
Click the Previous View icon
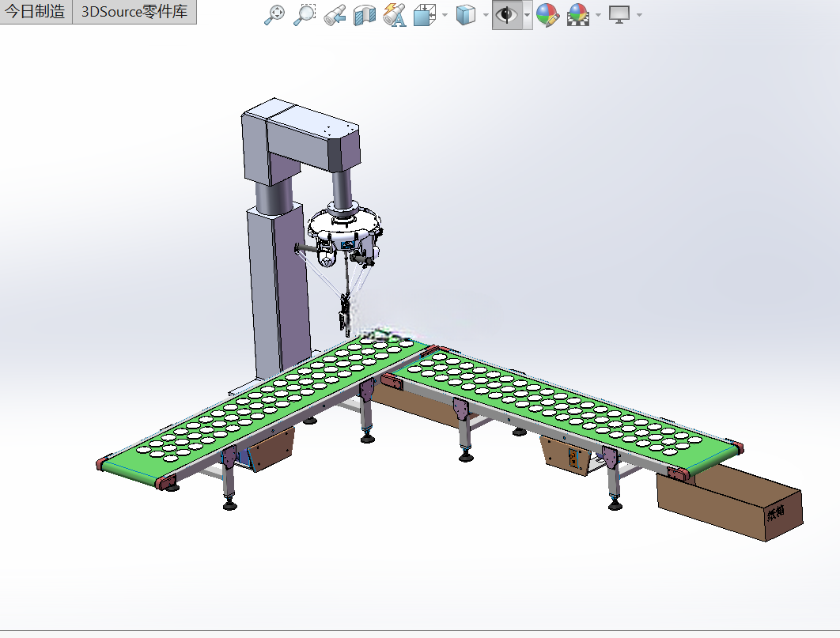[335, 15]
